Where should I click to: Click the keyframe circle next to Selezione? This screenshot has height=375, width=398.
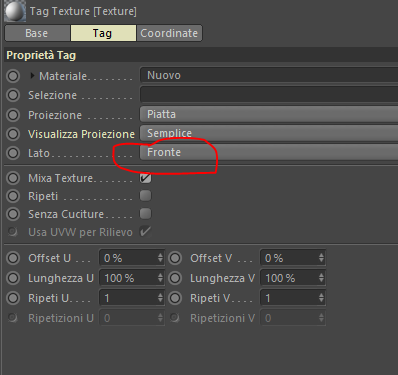click(13, 95)
